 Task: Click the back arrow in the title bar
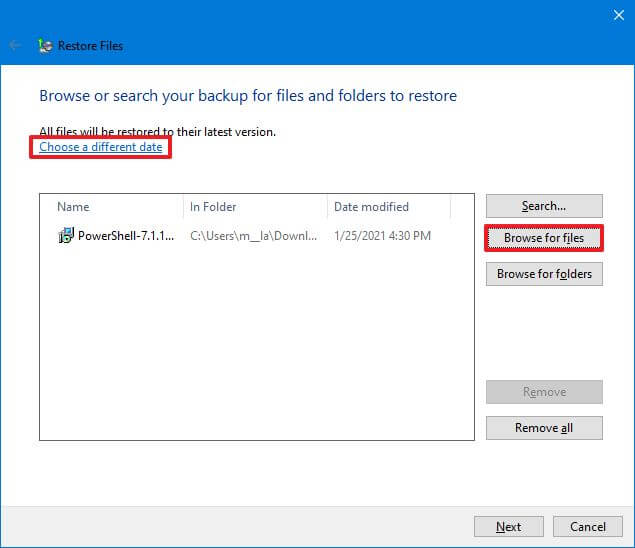[x=15, y=45]
